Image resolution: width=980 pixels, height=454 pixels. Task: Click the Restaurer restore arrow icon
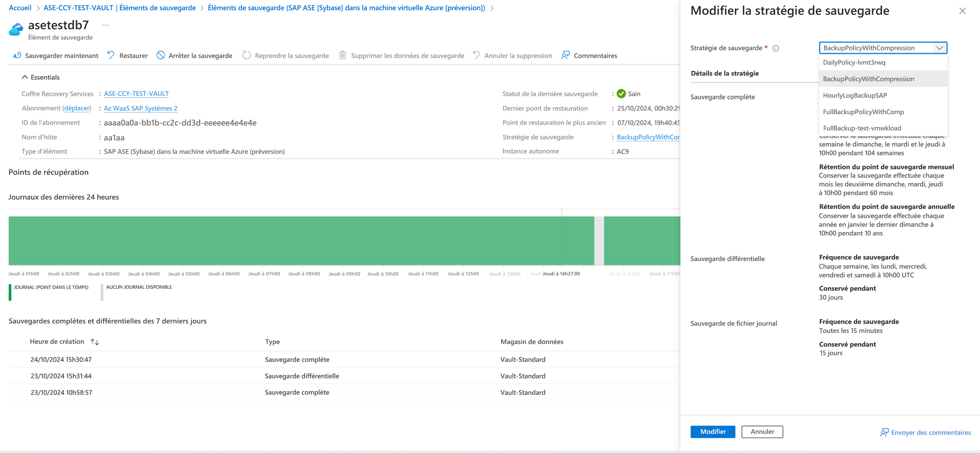(111, 55)
